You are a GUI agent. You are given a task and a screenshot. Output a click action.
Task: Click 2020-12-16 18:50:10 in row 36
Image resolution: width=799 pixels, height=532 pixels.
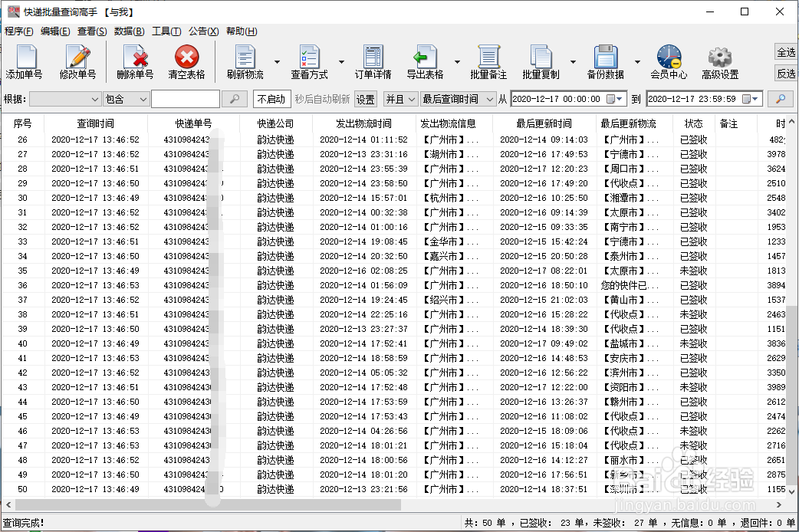pyautogui.click(x=544, y=285)
